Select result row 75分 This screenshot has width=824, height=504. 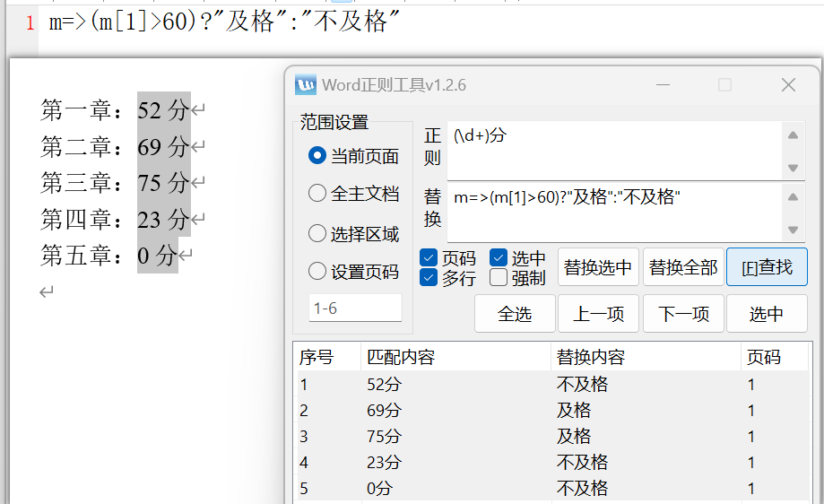tap(553, 436)
